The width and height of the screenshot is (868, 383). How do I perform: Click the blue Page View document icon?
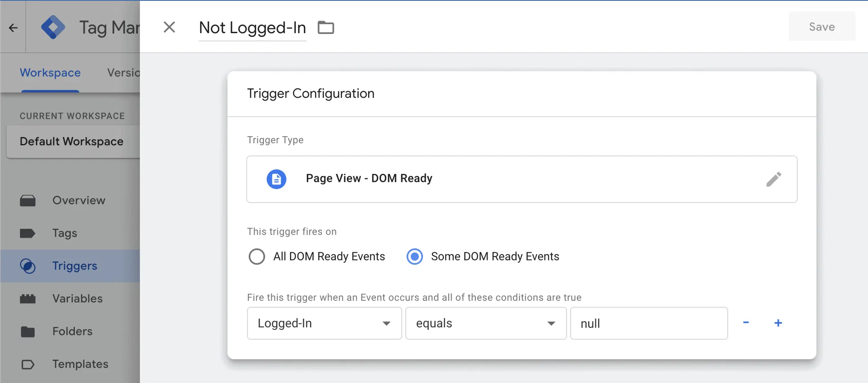click(276, 179)
